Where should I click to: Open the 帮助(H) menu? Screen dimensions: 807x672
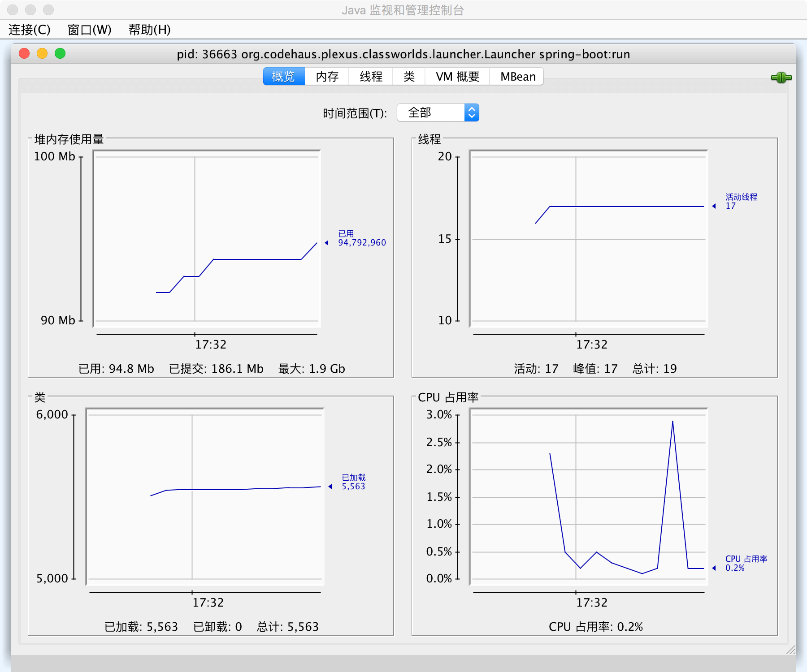pos(149,30)
